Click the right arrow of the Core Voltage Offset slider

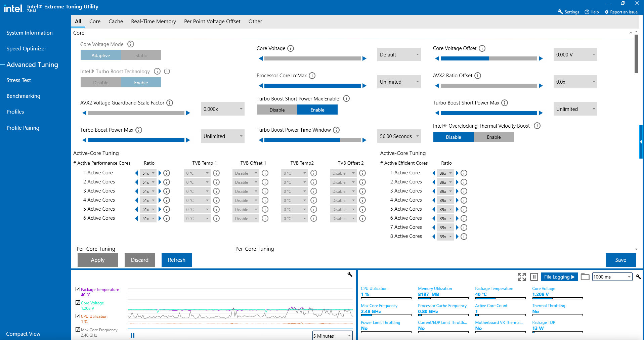tap(541, 58)
